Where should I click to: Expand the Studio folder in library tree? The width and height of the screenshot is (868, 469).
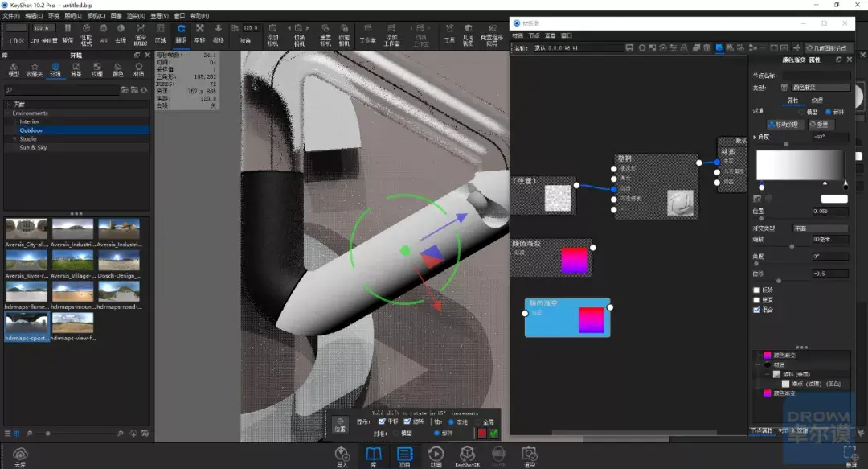pos(15,139)
